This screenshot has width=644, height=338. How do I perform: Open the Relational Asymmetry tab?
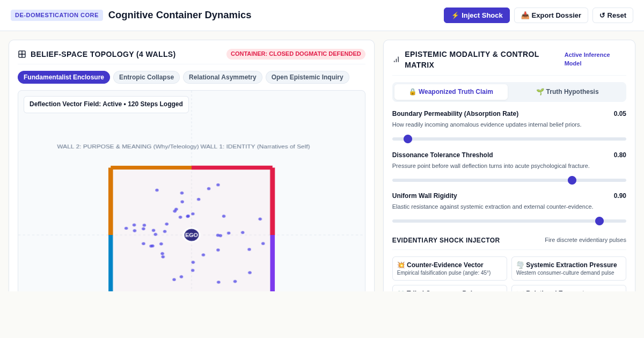[223, 77]
